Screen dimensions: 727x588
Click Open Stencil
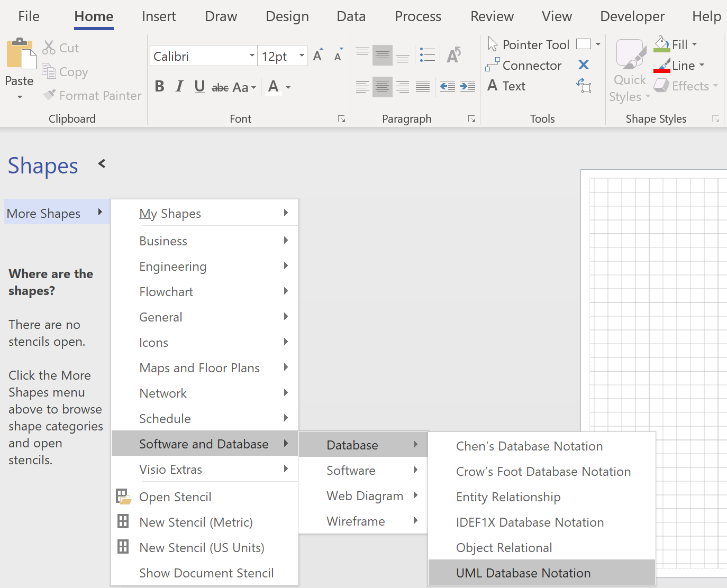[x=175, y=497]
